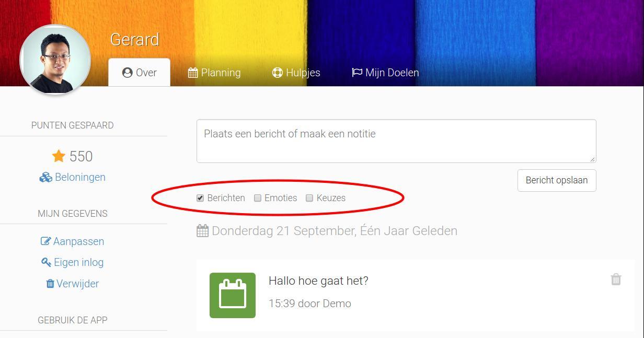Go to the Mijn Doelen tab
Screen dimensions: 644x338
[385, 73]
